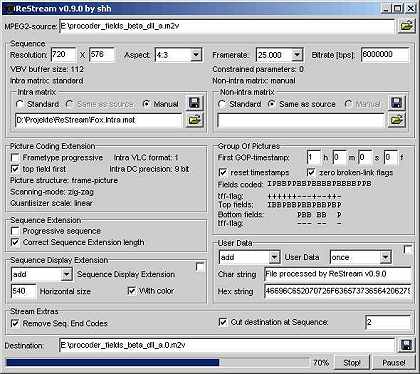Viewport: 420px width, 374px height.
Task: Click the progress bar at 70%
Action: (157, 362)
